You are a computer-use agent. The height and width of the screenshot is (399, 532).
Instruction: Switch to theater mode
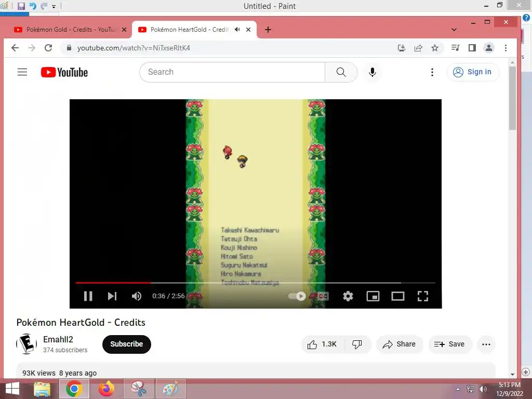[x=397, y=296]
